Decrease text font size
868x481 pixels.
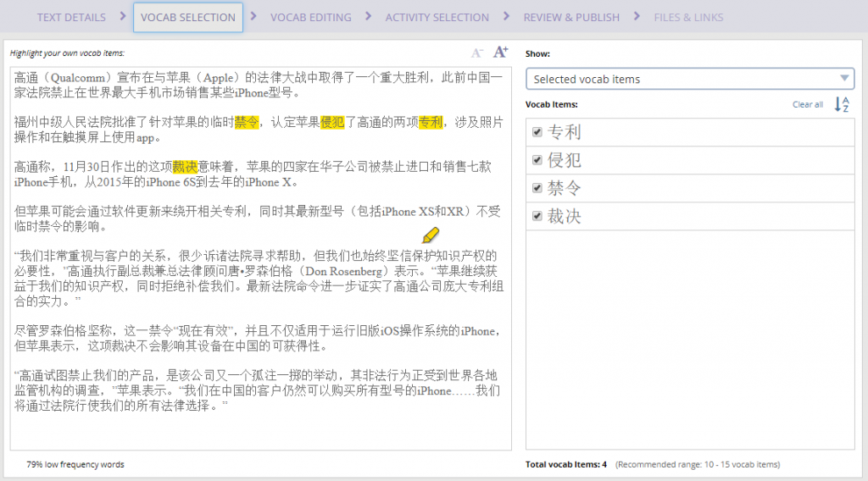pos(477,53)
